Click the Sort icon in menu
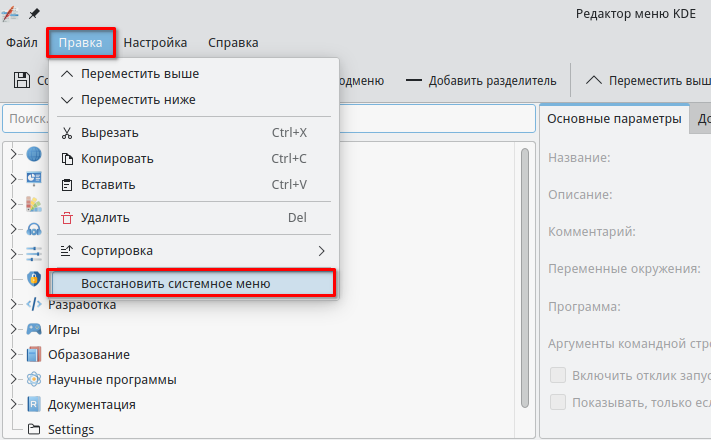The width and height of the screenshot is (711, 440). [x=67, y=250]
